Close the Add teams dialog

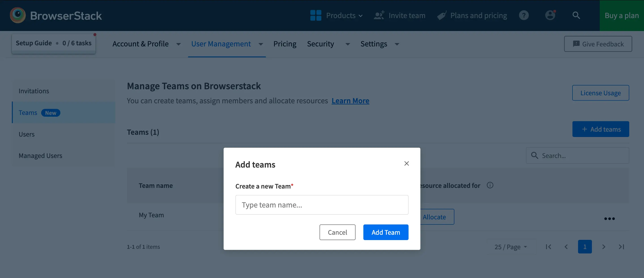click(x=407, y=164)
